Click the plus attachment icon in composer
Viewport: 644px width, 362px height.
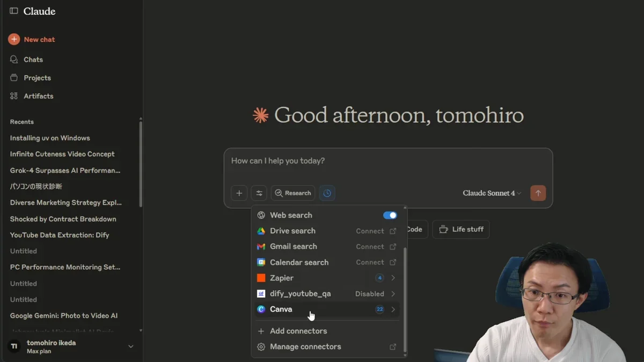(239, 193)
